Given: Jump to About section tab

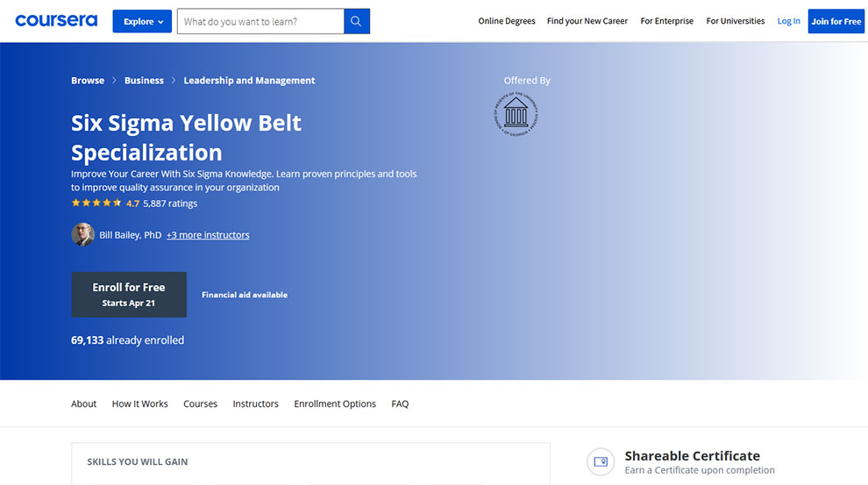Looking at the screenshot, I should point(83,403).
